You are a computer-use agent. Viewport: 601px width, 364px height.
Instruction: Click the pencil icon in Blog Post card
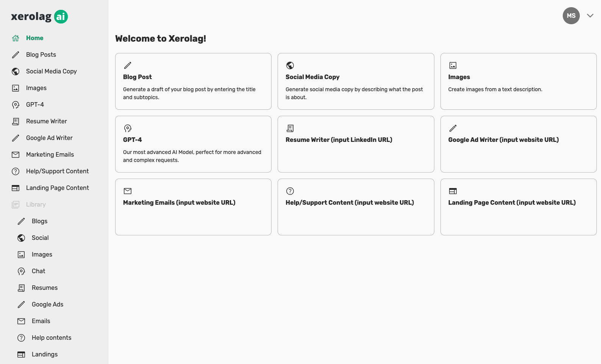pos(128,65)
